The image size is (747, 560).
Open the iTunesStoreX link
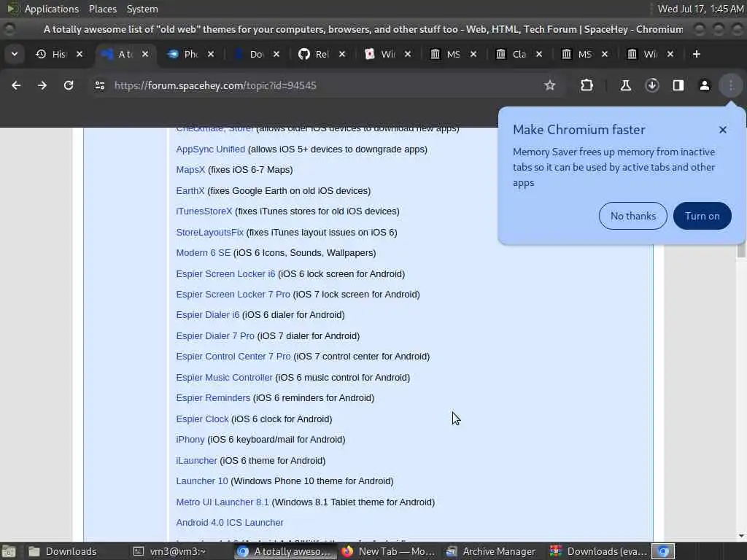point(204,211)
